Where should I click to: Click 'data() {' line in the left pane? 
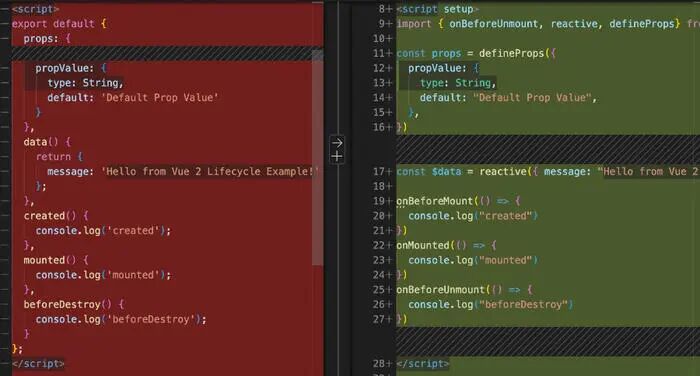point(47,142)
